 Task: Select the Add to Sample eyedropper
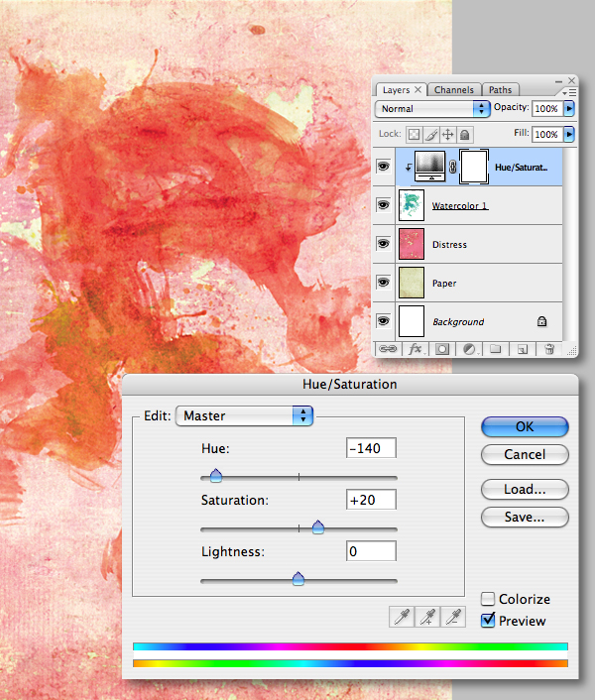pos(427,617)
